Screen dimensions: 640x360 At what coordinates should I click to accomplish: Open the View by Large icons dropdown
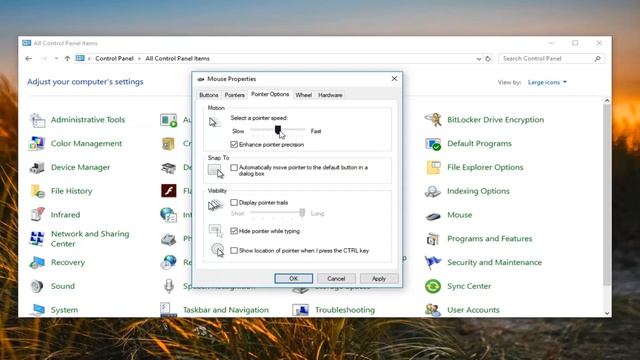pyautogui.click(x=547, y=82)
